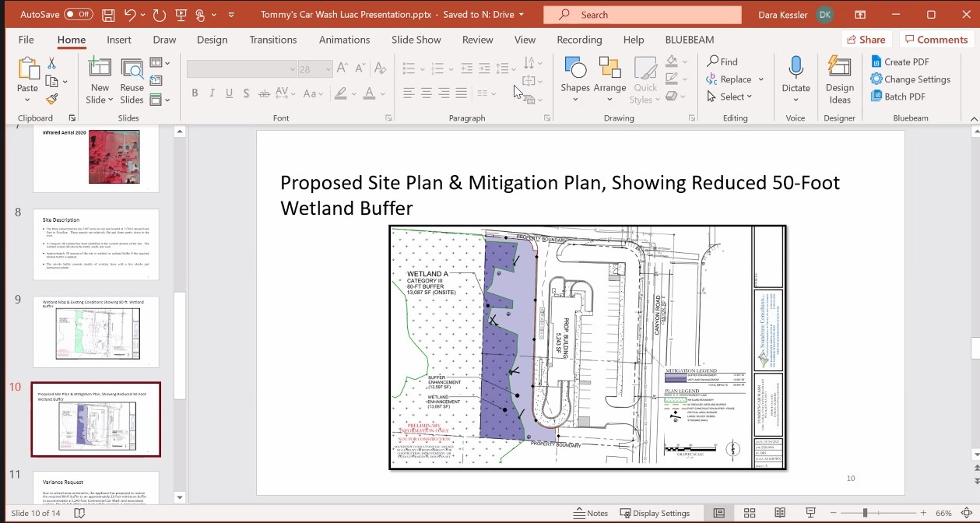The image size is (980, 523).
Task: Open the Comments pane button
Action: coord(935,40)
